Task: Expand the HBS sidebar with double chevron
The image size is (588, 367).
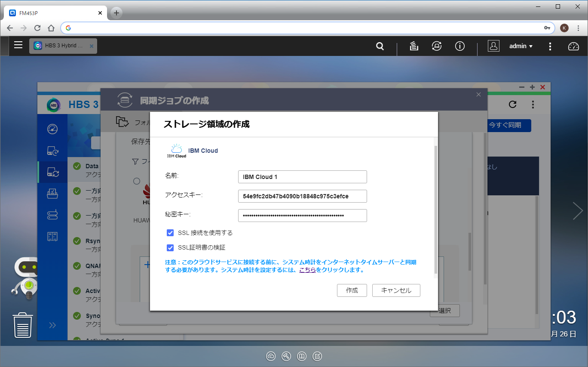Action: [x=52, y=325]
